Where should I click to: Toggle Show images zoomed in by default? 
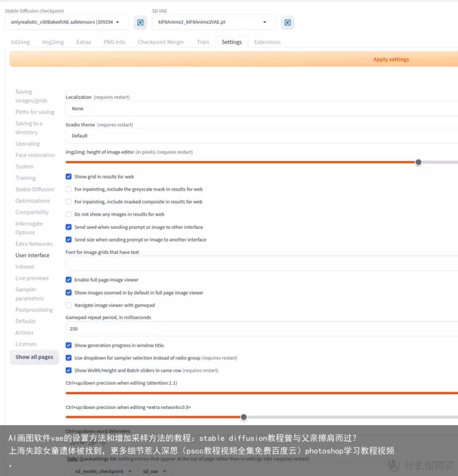(x=69, y=293)
